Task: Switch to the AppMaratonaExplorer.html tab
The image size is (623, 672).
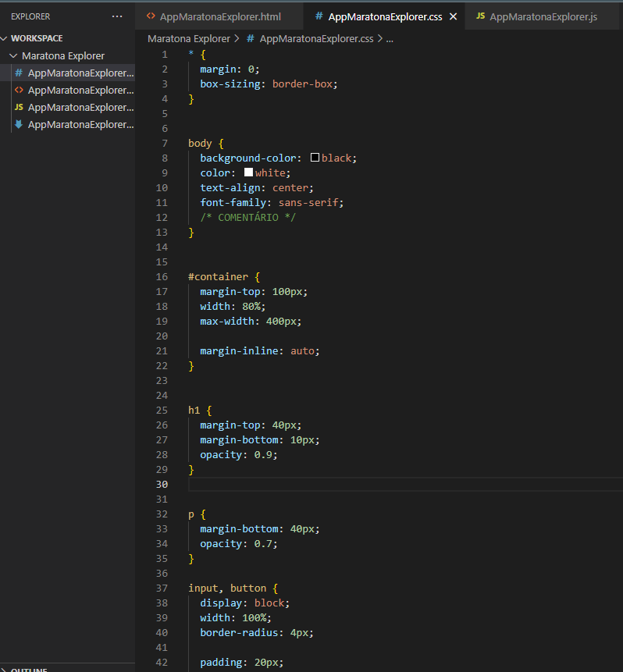Action: pos(224,16)
